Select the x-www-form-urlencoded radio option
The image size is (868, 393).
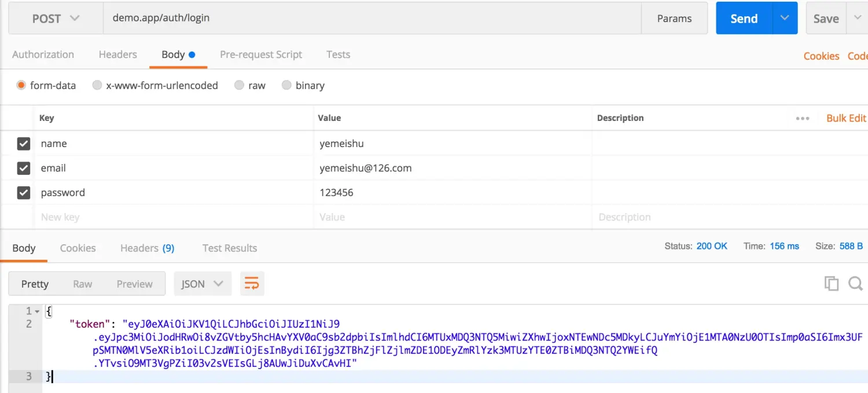tap(97, 86)
